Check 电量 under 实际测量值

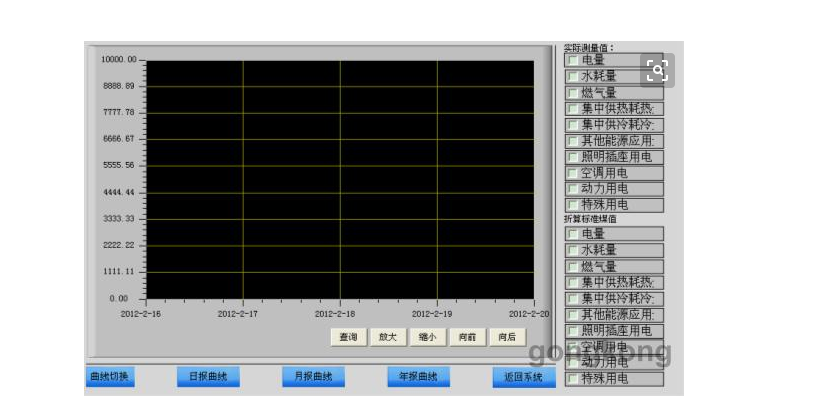click(573, 60)
